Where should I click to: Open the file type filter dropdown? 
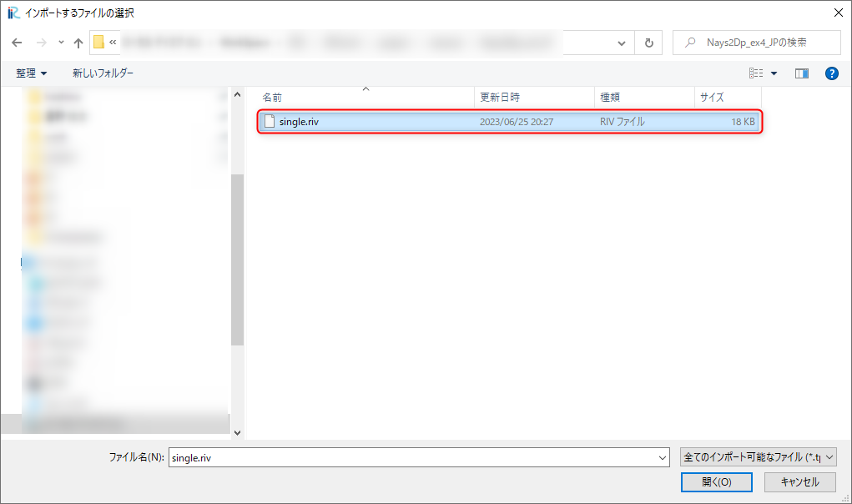(x=758, y=457)
